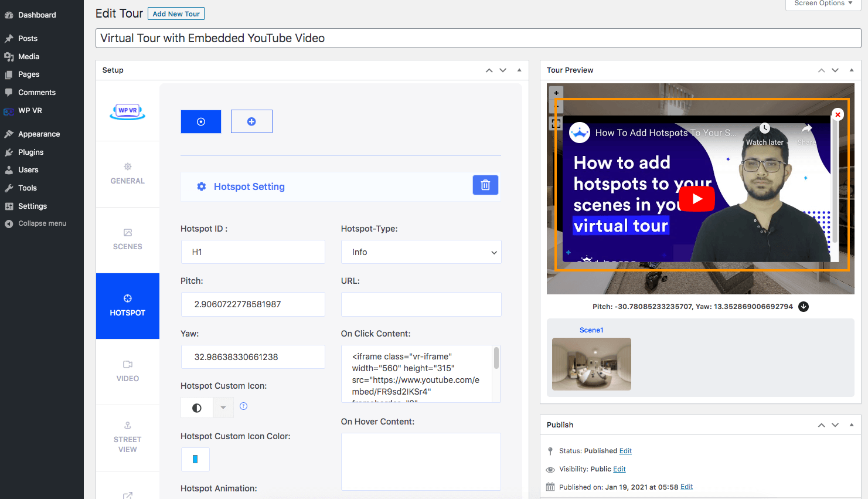Select the Scene1 panorama thumbnail

[591, 364]
